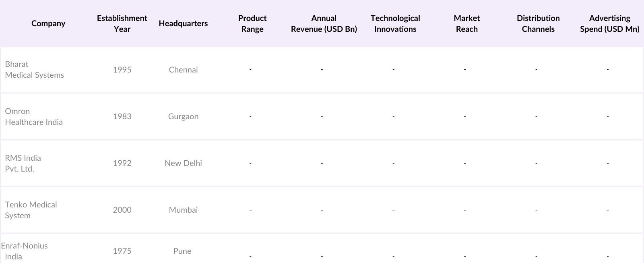644x263 pixels.
Task: Click the New Delhi headquarters cell
Action: pos(183,163)
